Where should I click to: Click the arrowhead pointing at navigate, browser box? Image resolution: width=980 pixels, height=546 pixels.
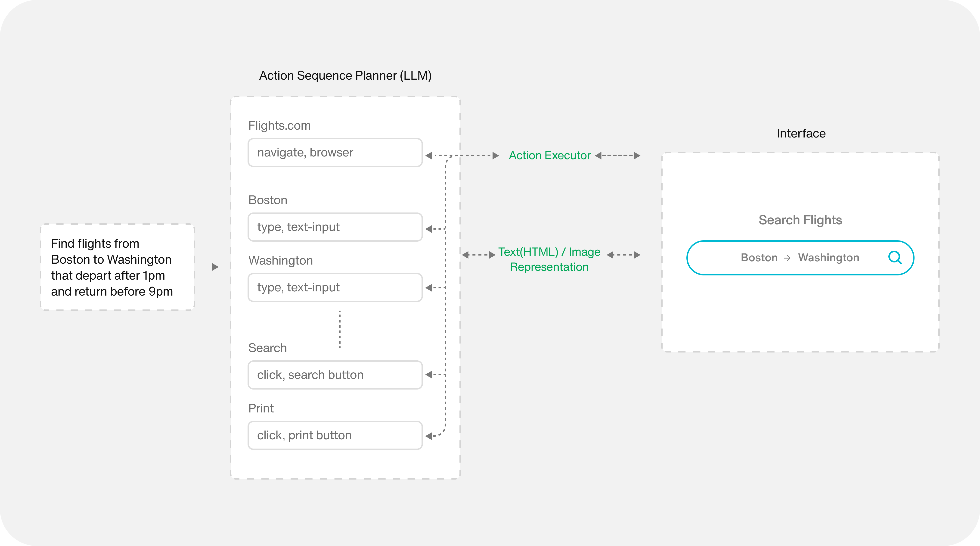coord(429,155)
